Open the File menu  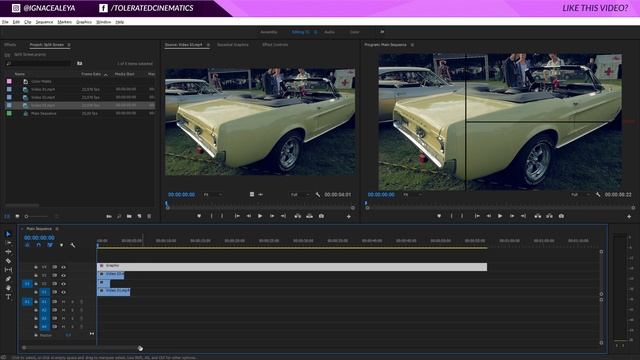point(5,22)
